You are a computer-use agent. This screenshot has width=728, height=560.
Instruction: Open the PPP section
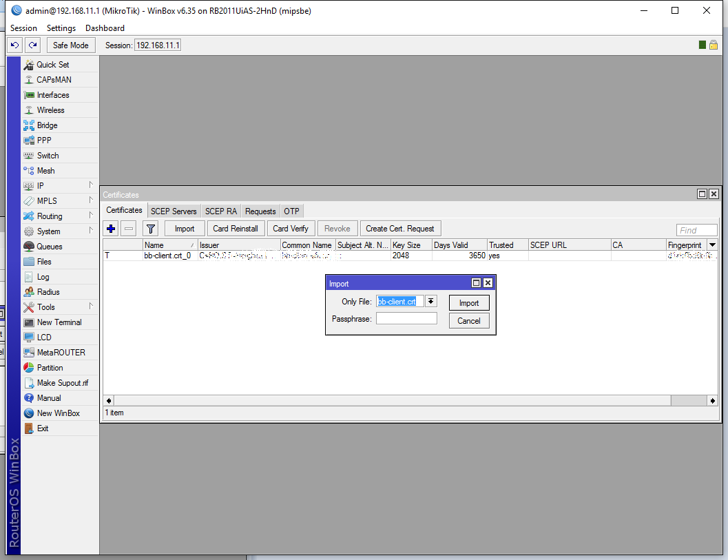[x=61, y=141]
